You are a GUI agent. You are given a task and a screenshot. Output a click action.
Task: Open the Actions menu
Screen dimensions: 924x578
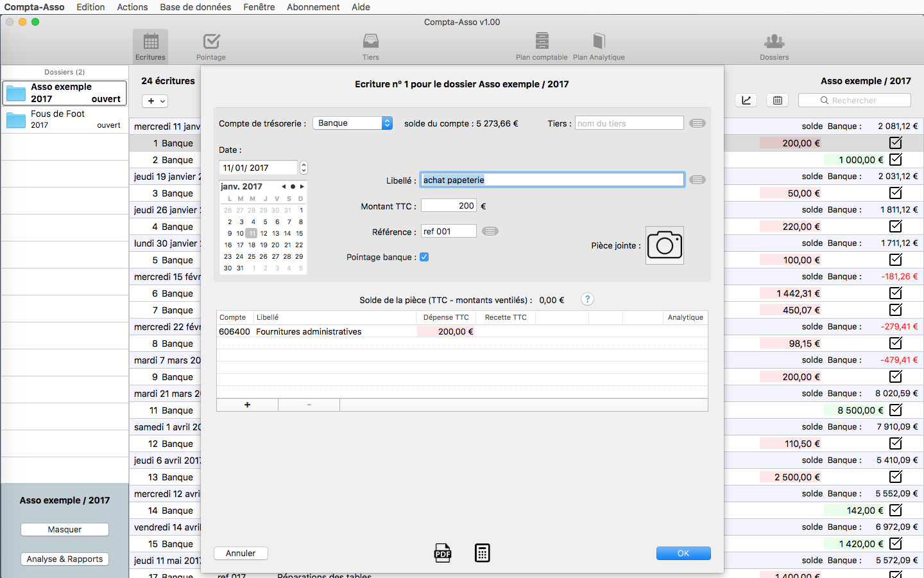click(132, 7)
